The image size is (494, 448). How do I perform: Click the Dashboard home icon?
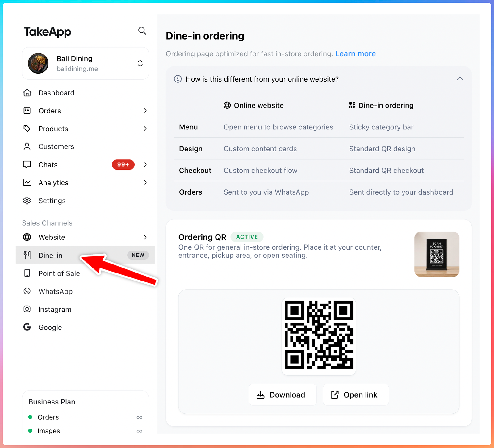[x=27, y=93]
